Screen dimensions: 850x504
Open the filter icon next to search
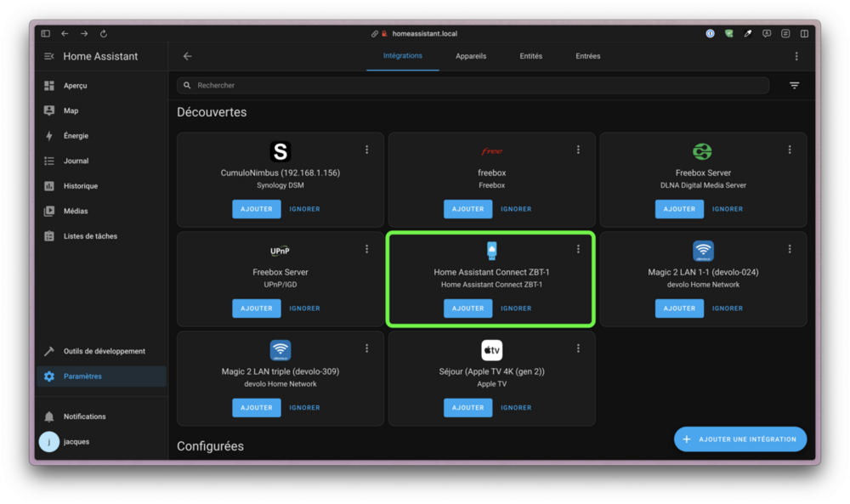(x=794, y=86)
